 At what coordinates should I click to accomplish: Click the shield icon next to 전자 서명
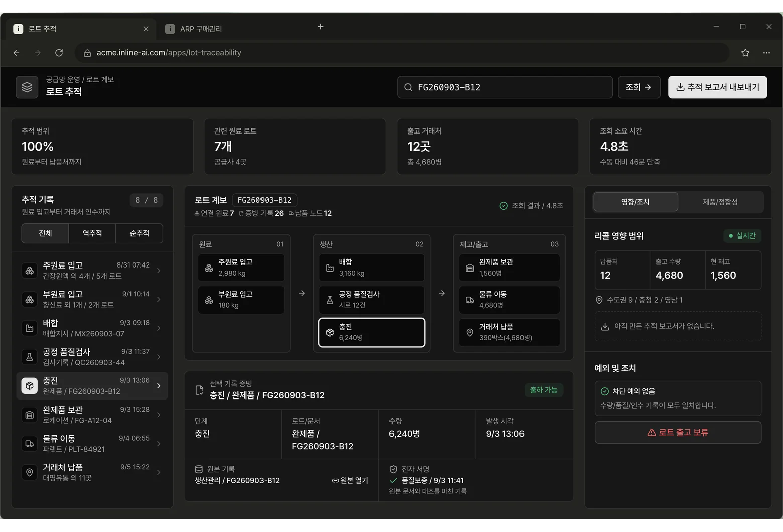[394, 469]
